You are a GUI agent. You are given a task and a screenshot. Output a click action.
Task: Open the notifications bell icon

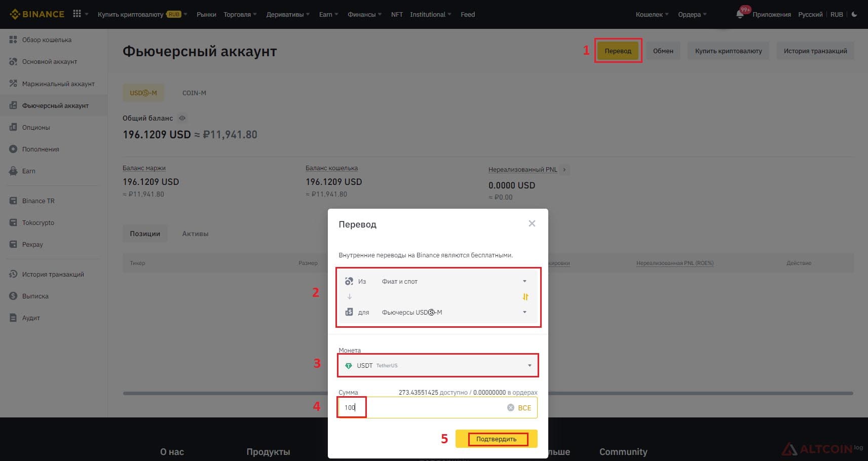[740, 14]
